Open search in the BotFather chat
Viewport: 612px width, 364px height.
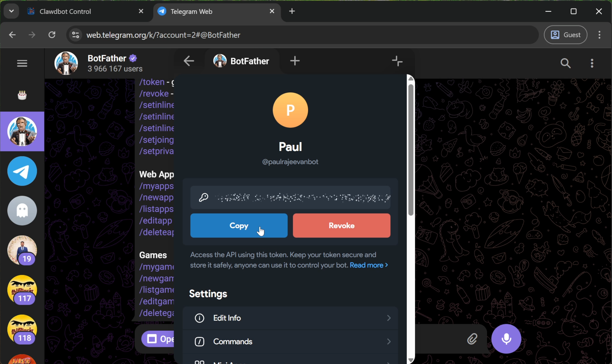[x=565, y=63]
